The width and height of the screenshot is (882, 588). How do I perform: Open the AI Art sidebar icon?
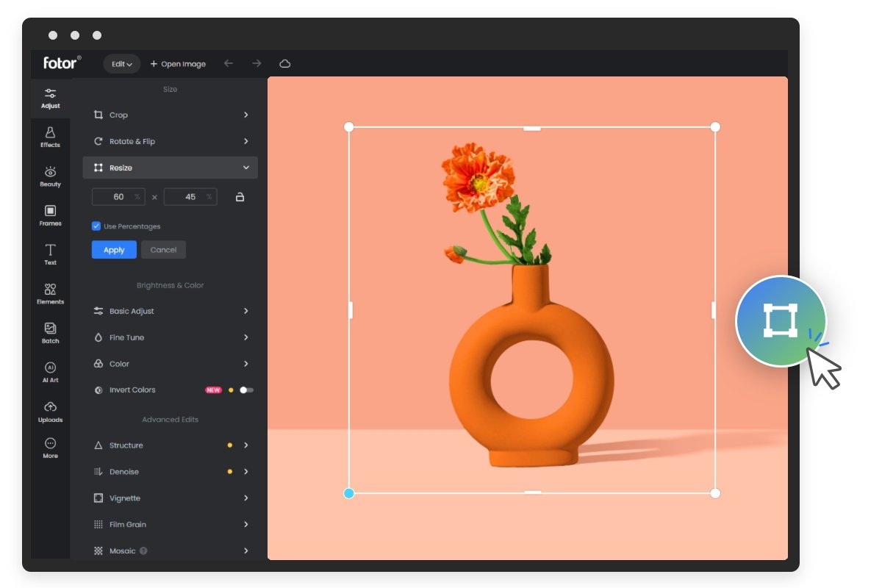click(50, 371)
